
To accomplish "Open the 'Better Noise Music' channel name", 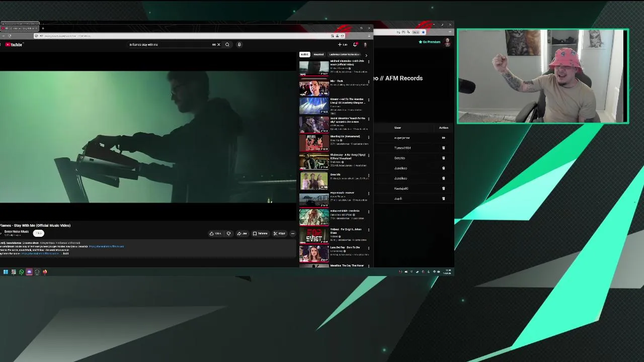I will (x=17, y=232).
